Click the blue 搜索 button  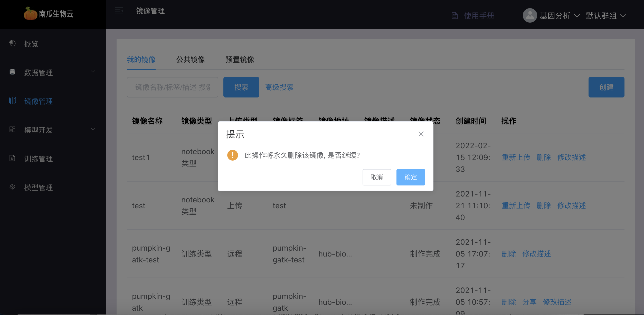[241, 87]
